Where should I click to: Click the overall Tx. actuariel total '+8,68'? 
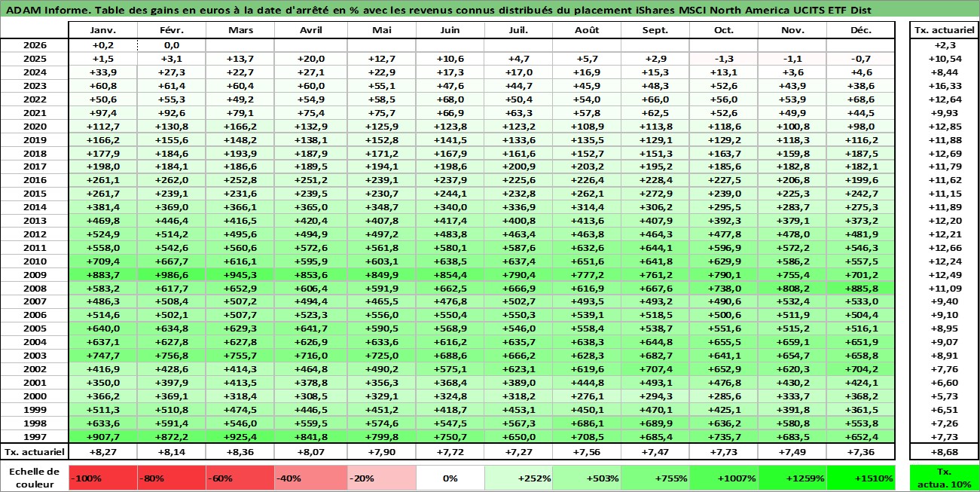[945, 452]
